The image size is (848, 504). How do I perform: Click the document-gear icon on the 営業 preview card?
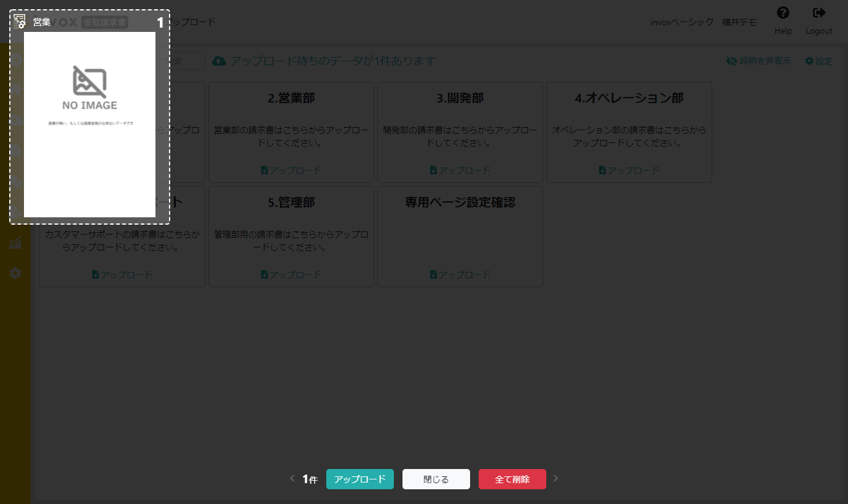(19, 21)
